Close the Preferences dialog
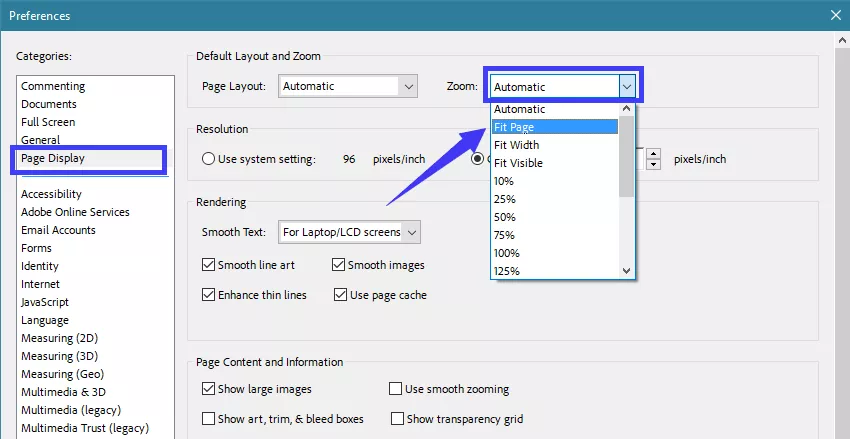Image resolution: width=850 pixels, height=439 pixels. point(835,15)
